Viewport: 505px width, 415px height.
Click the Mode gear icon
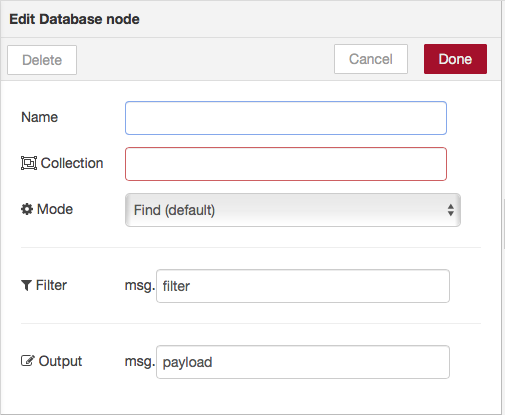coord(27,209)
